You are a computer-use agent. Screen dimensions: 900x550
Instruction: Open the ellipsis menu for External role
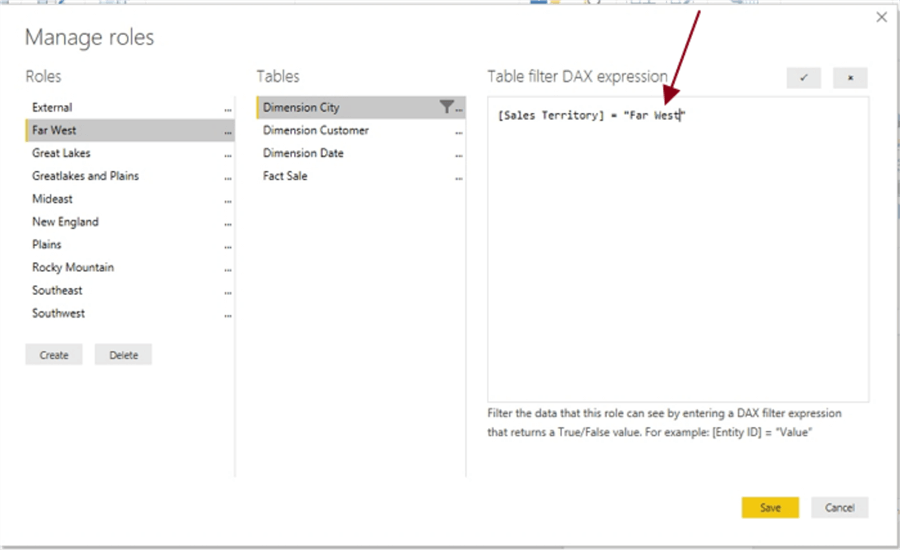[228, 109]
